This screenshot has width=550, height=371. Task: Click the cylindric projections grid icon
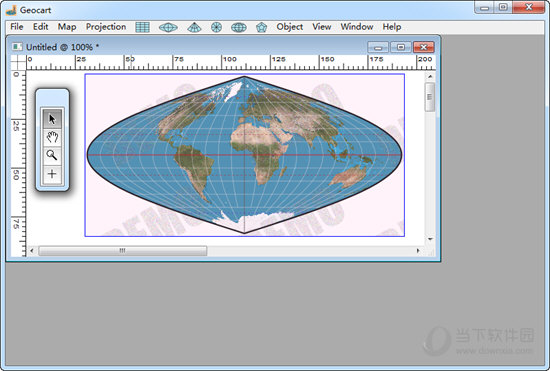142,27
